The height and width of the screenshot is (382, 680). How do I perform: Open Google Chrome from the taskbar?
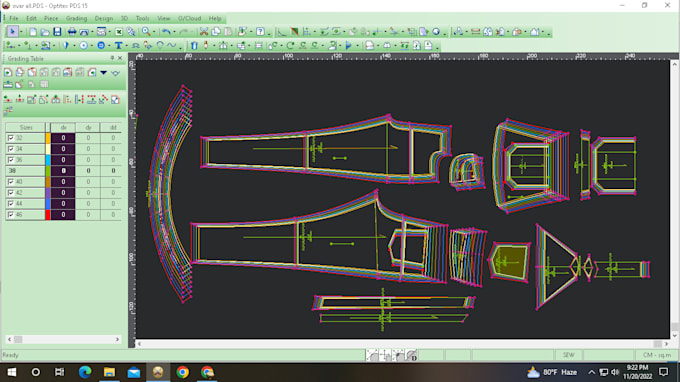pyautogui.click(x=183, y=372)
